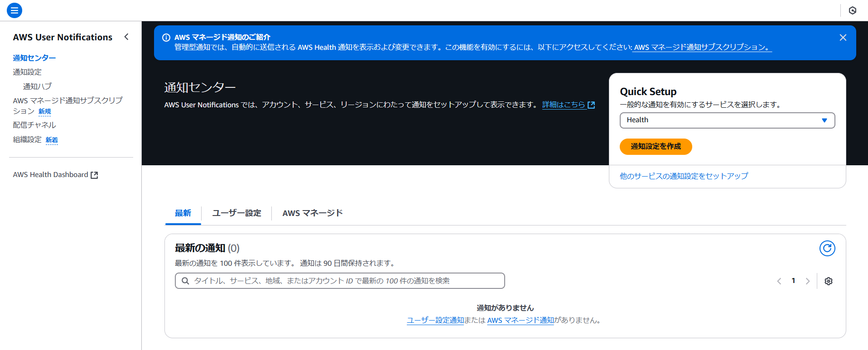Click the 最新の通知 (0) heading
The width and height of the screenshot is (868, 350).
pos(207,248)
